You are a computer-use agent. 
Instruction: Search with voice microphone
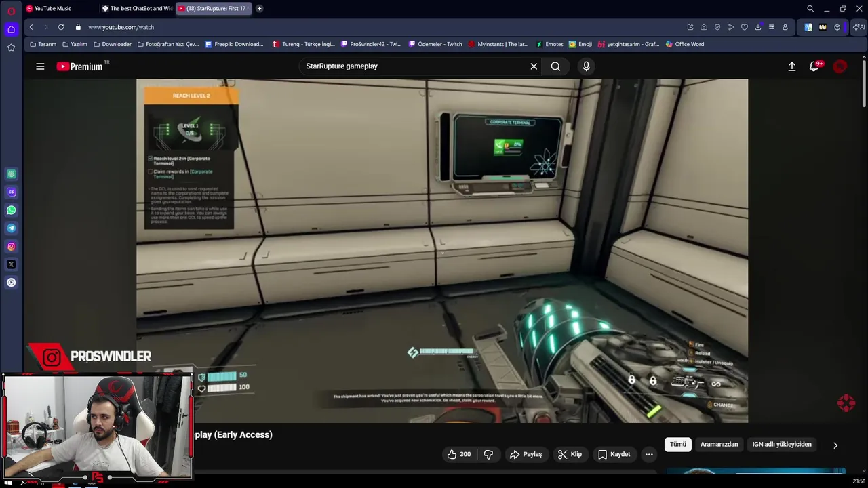pos(587,66)
